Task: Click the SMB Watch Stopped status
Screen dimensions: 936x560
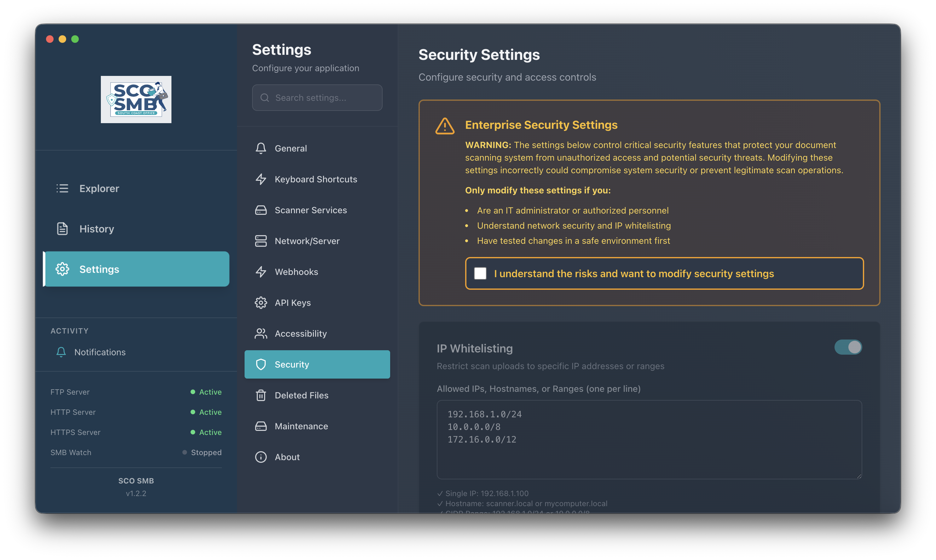Action: tap(202, 452)
